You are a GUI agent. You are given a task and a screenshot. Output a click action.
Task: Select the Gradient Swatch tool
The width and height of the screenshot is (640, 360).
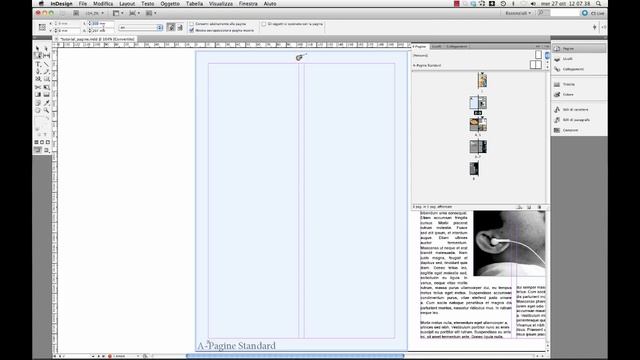[x=38, y=95]
